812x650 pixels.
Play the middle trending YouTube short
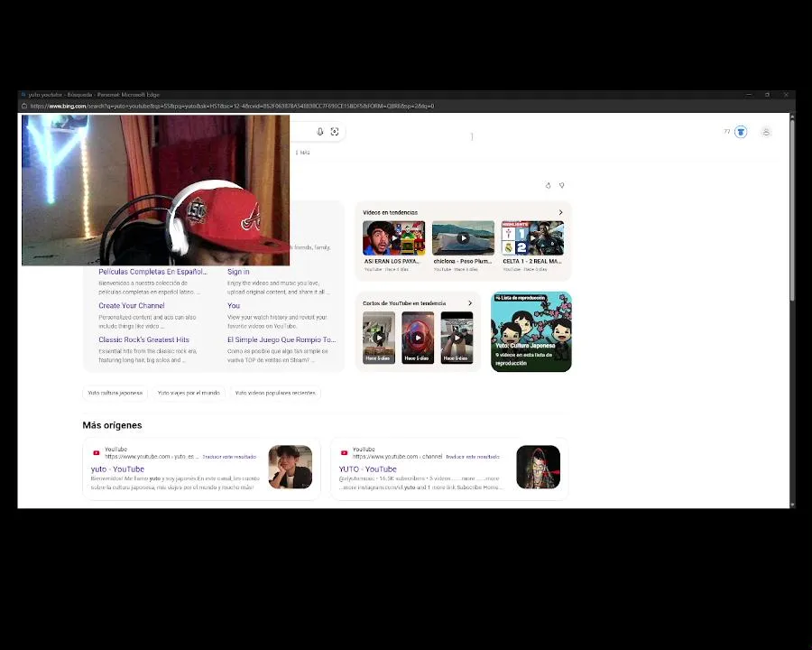[418, 338]
